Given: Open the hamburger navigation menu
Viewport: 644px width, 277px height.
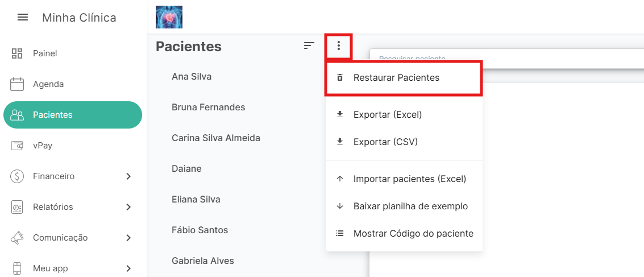Looking at the screenshot, I should (23, 18).
